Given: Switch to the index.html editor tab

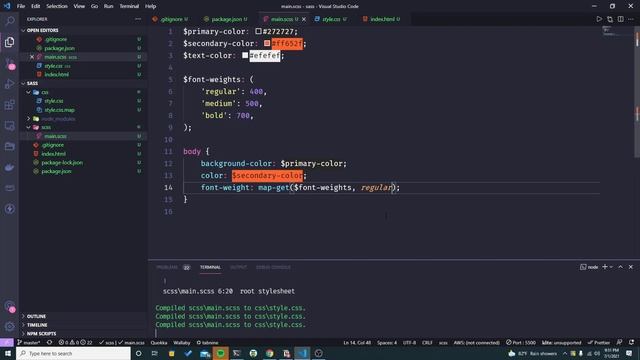Looking at the screenshot, I should [382, 19].
